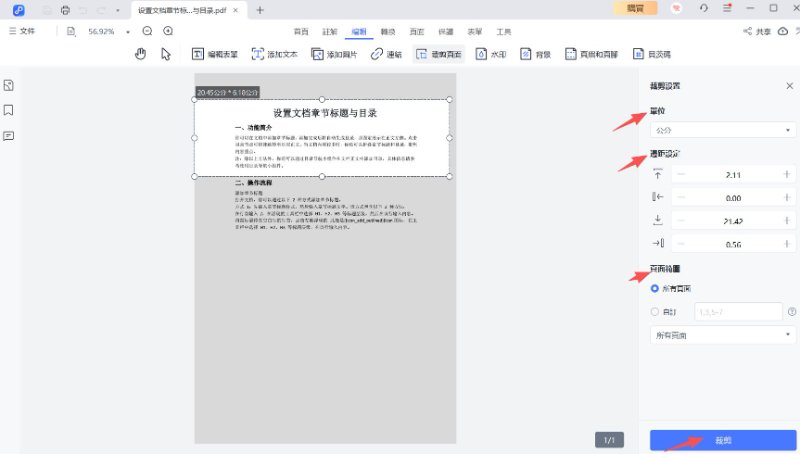Switch to the Protect tab
Image resolution: width=800 pixels, height=454 pixels.
click(x=445, y=32)
